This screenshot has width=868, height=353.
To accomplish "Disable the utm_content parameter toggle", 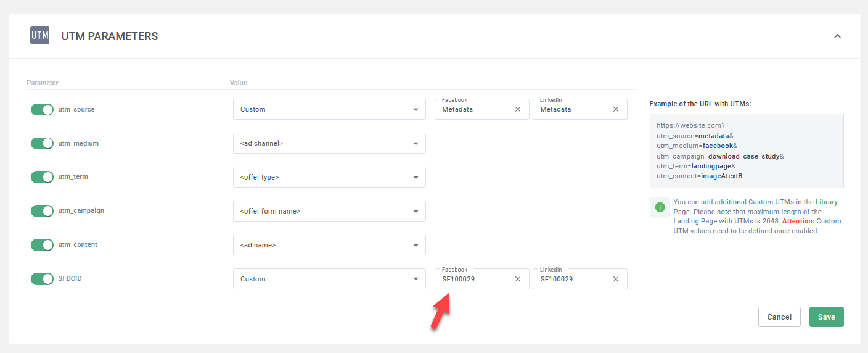I will click(42, 245).
